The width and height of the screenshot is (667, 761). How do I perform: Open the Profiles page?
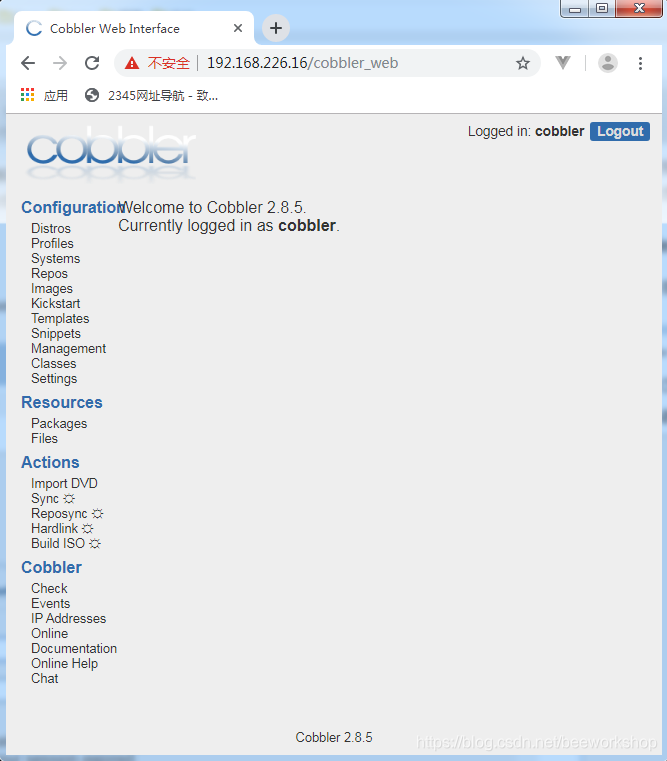click(x=52, y=244)
